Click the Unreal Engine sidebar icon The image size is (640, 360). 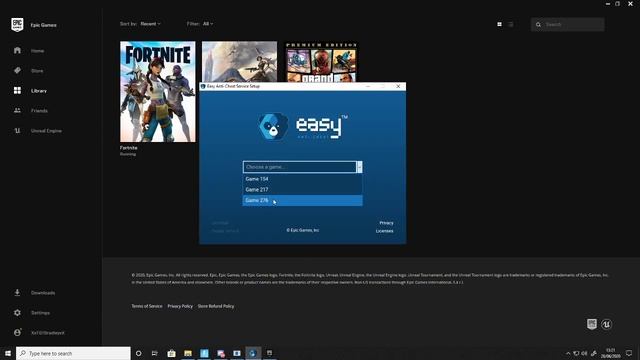click(x=17, y=131)
